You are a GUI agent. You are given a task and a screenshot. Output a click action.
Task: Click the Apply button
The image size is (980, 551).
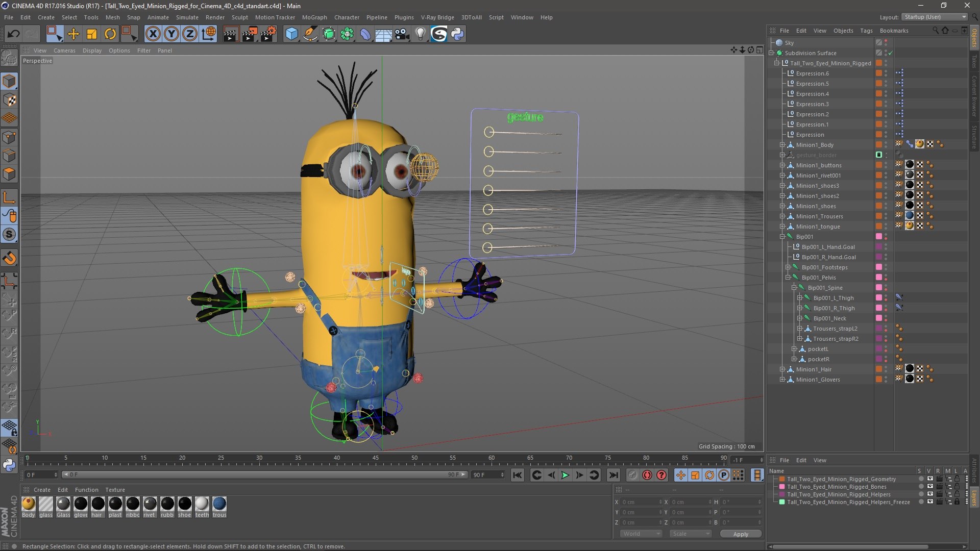pyautogui.click(x=741, y=534)
